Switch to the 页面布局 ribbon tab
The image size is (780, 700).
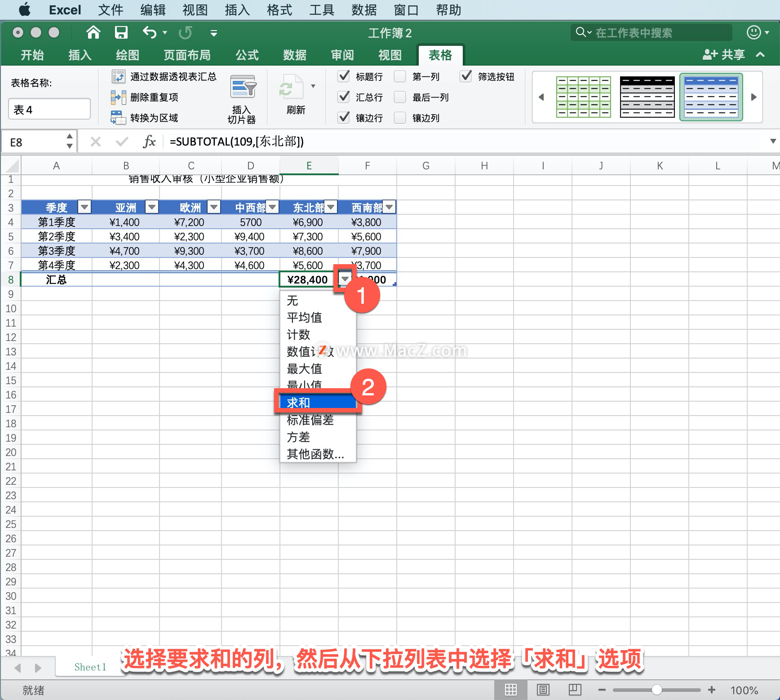point(187,55)
